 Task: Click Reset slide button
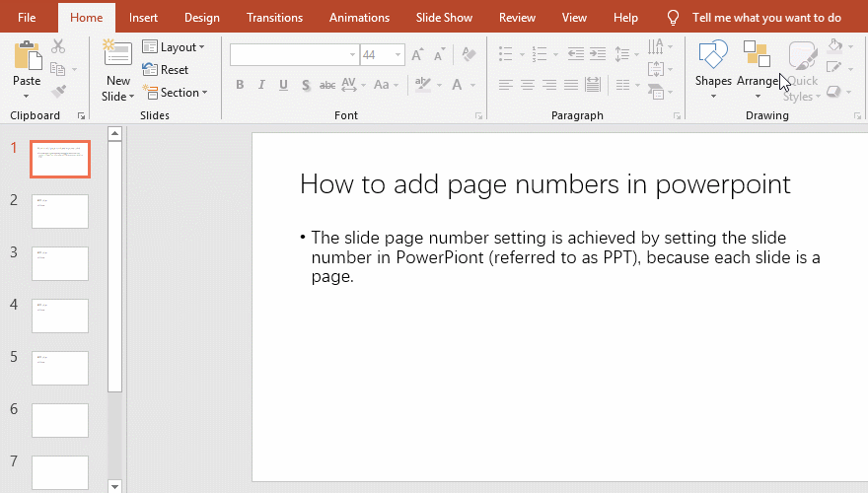[165, 70]
